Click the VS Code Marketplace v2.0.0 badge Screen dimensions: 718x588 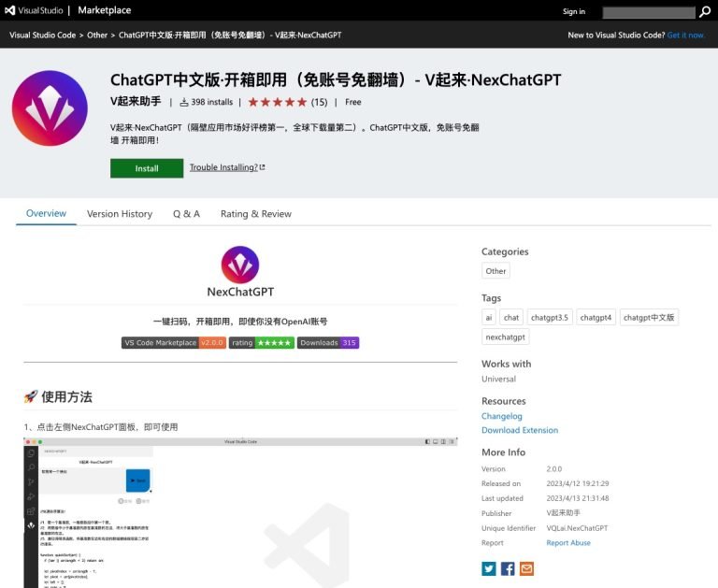tap(174, 342)
